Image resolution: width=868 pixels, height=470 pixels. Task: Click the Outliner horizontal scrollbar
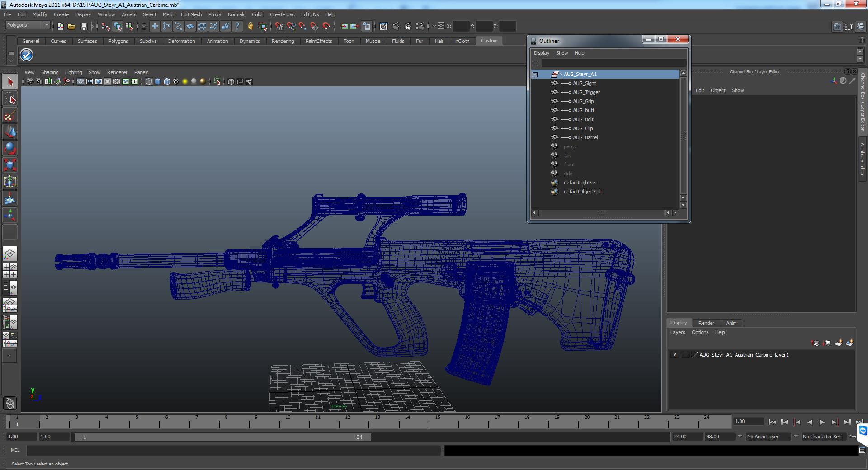tap(601, 213)
